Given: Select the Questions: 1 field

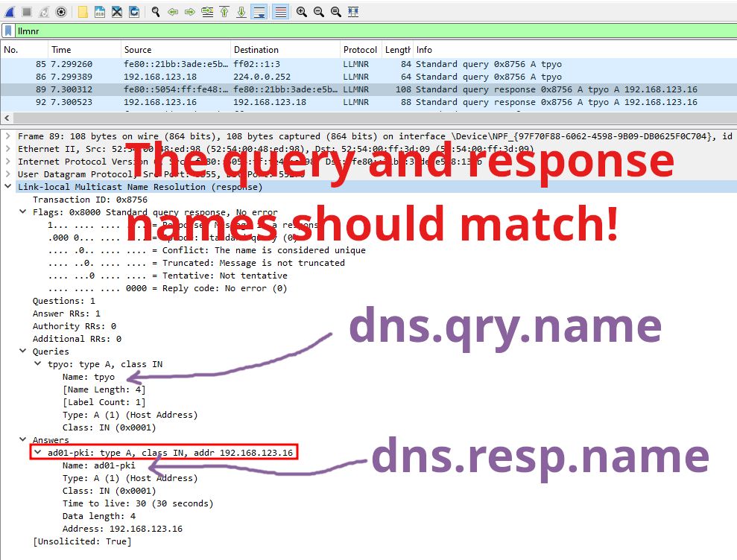Looking at the screenshot, I should pyautogui.click(x=63, y=301).
